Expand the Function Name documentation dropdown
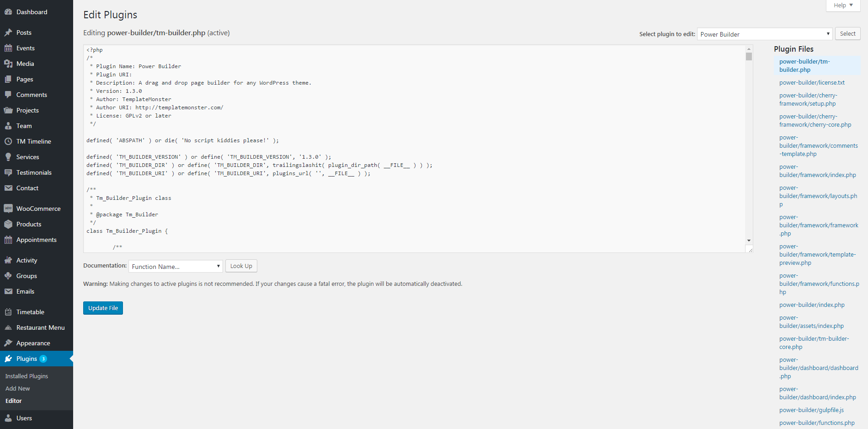The height and width of the screenshot is (429, 868). click(176, 267)
